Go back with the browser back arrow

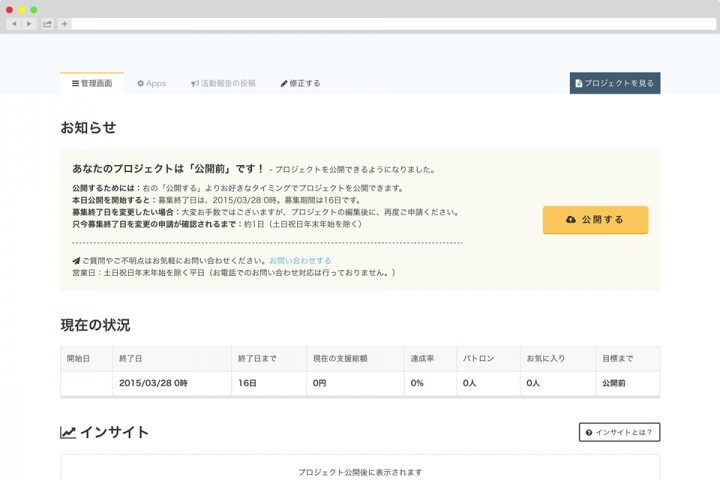(14, 24)
